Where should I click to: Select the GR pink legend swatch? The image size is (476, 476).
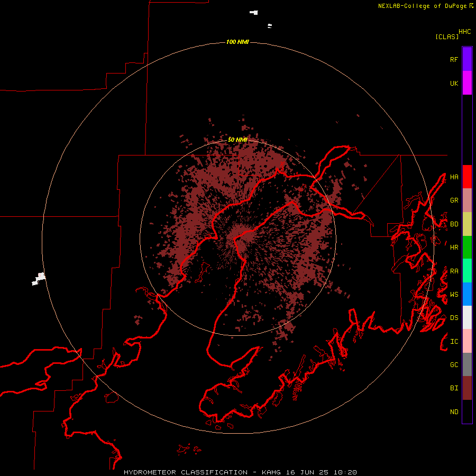tap(467, 200)
